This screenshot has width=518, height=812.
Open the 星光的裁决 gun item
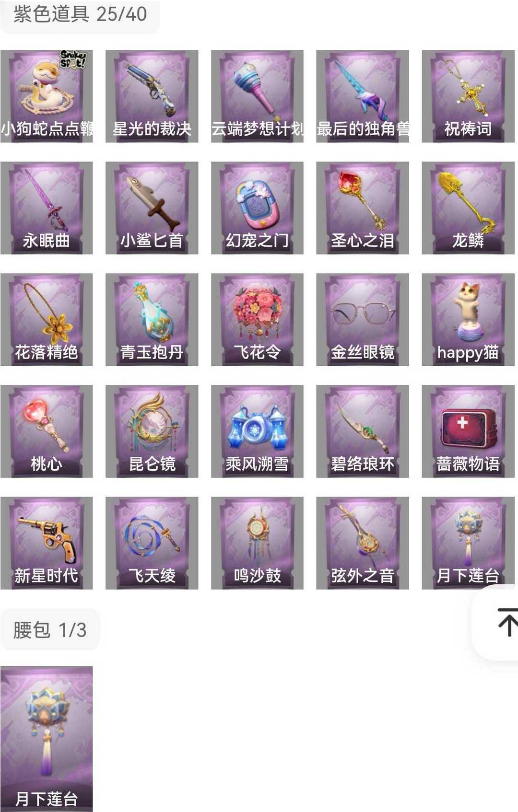(x=152, y=96)
